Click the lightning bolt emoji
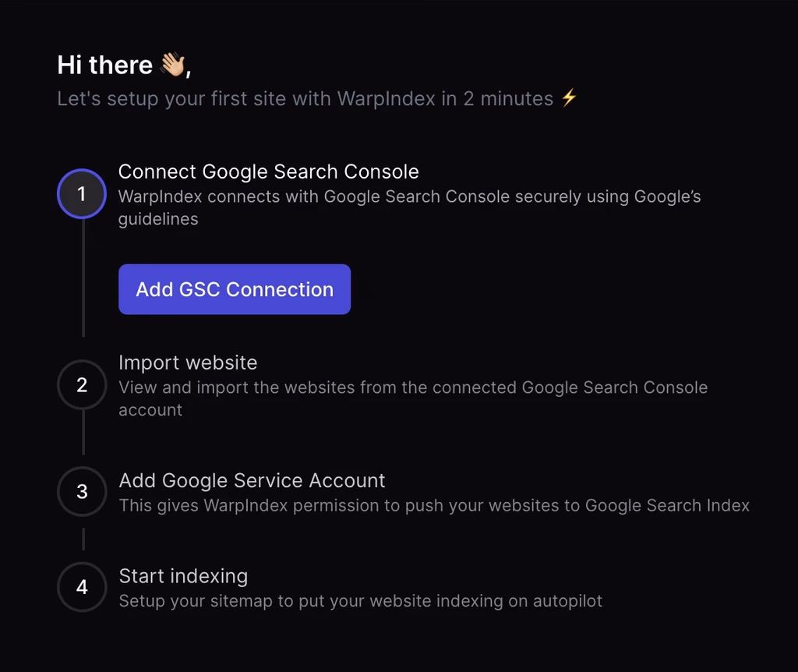Image resolution: width=798 pixels, height=672 pixels. [x=570, y=98]
